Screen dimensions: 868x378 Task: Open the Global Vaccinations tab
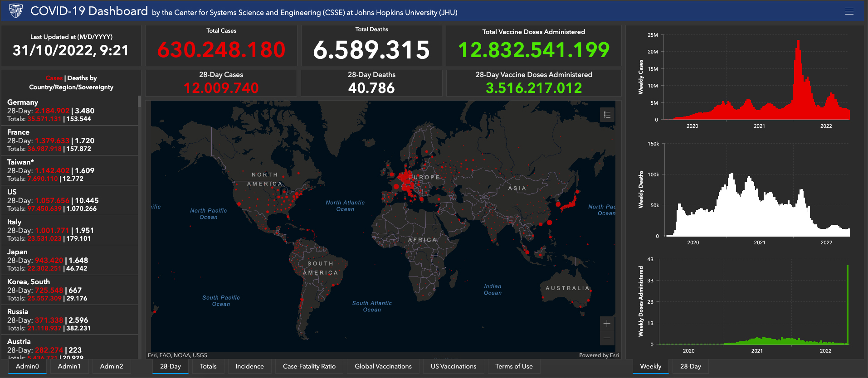tap(383, 366)
